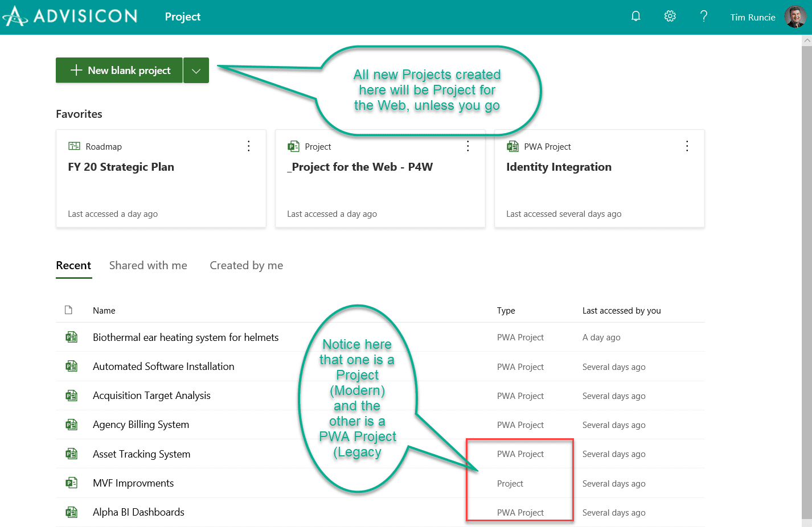Open more options on Project for the Web card
Image resolution: width=812 pixels, height=527 pixels.
[x=468, y=146]
